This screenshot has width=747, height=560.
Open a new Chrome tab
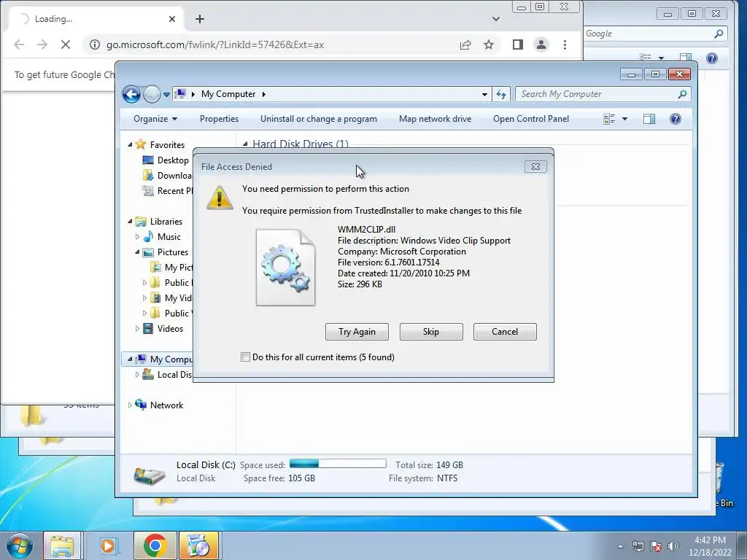pos(200,19)
